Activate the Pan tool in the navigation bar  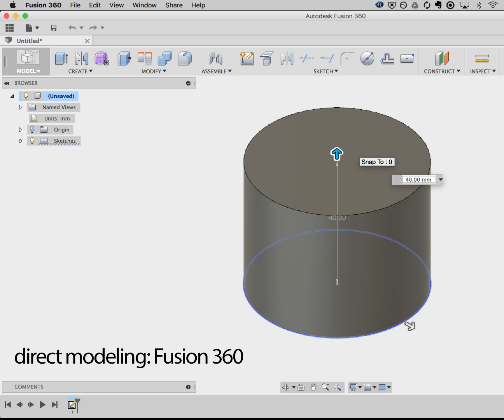(313, 387)
